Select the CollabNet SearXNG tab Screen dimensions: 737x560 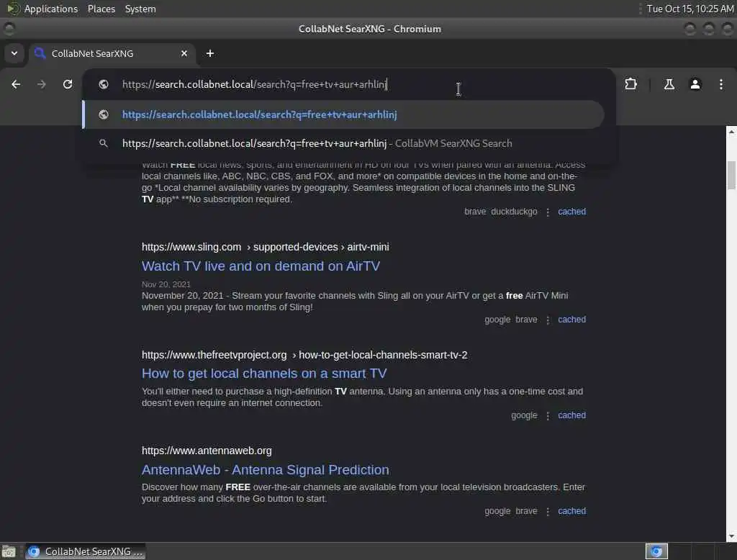pyautogui.click(x=112, y=53)
